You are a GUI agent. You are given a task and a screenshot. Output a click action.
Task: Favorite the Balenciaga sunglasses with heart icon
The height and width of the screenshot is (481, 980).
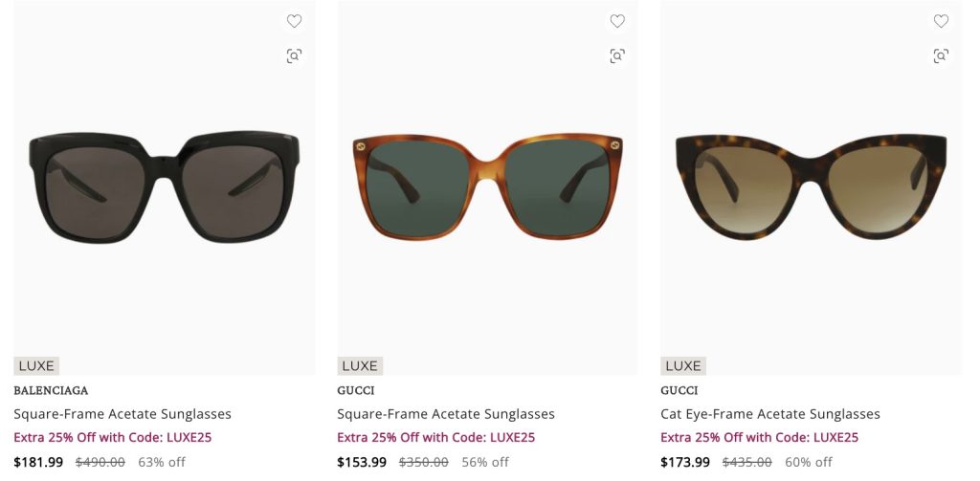(x=294, y=21)
